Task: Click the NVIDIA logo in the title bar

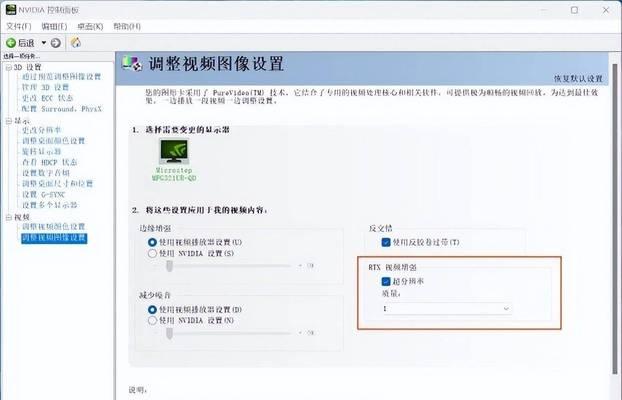Action: click(10, 9)
